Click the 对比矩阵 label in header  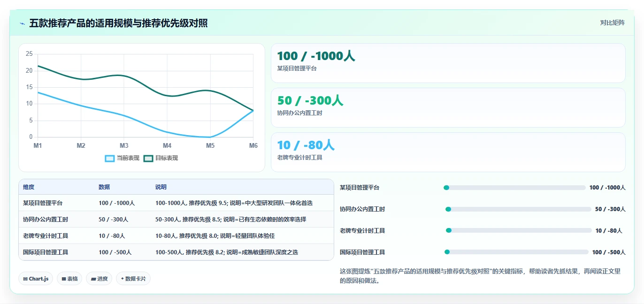tap(613, 23)
